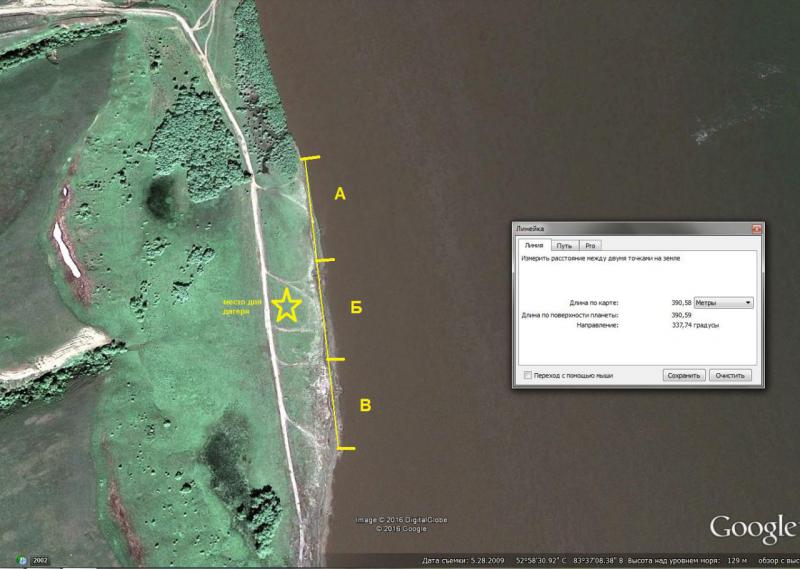Click the yellow label В on the map
Screen dimensions: 800x569
366,405
